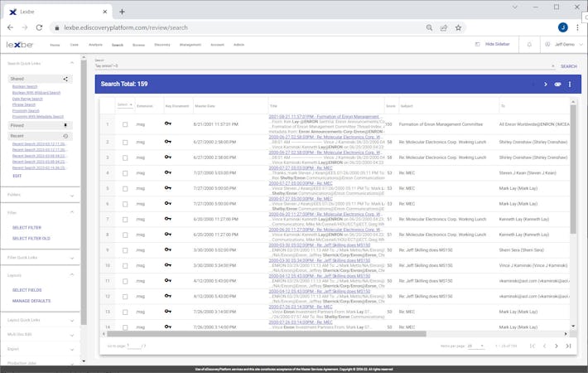Click the key icon in row 7
The image size is (588, 373).
pyautogui.click(x=167, y=219)
